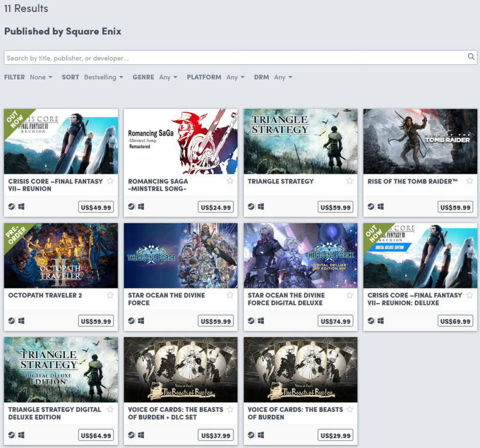Click Steam icon on Voice of Cards US$29.99 card
Image resolution: width=480 pixels, height=448 pixels.
(x=251, y=435)
